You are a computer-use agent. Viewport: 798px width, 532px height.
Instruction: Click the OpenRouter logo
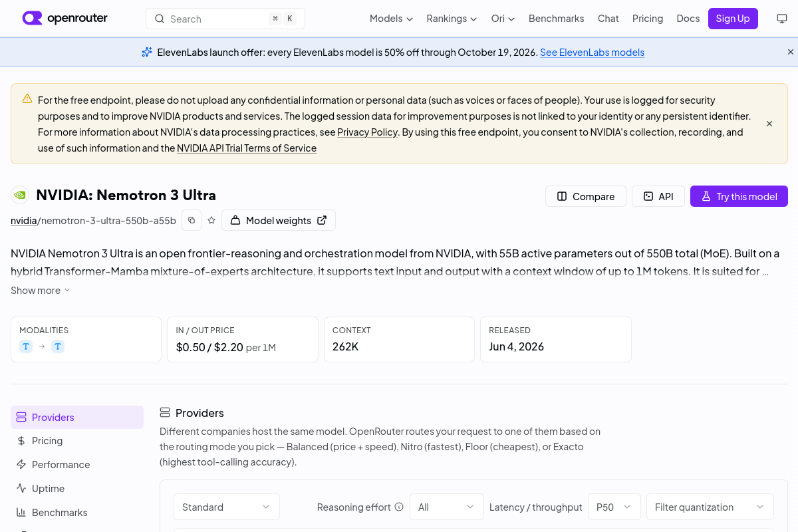click(x=65, y=18)
